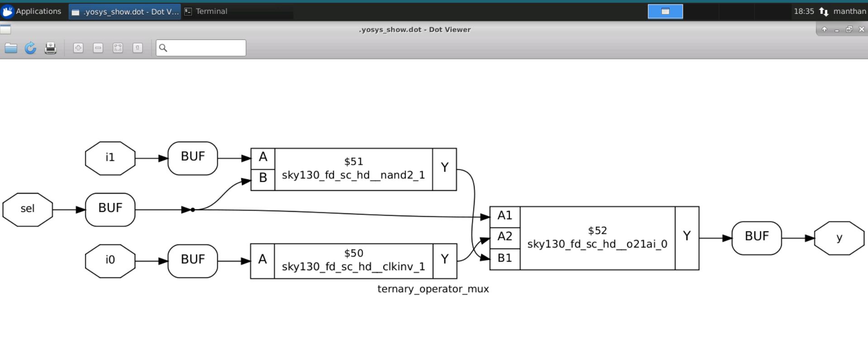Select the i1 input node
The height and width of the screenshot is (340, 868).
(x=110, y=158)
